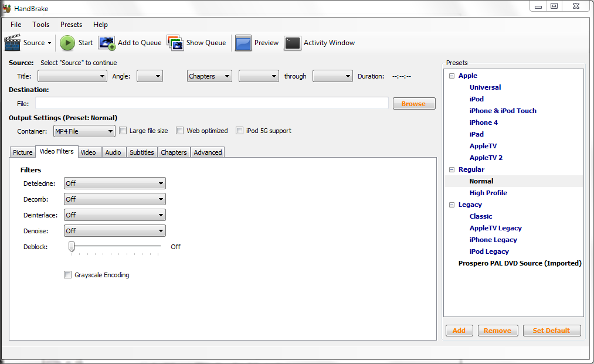This screenshot has width=594, height=364.
Task: Open the Show Queue icon
Action: [x=175, y=43]
